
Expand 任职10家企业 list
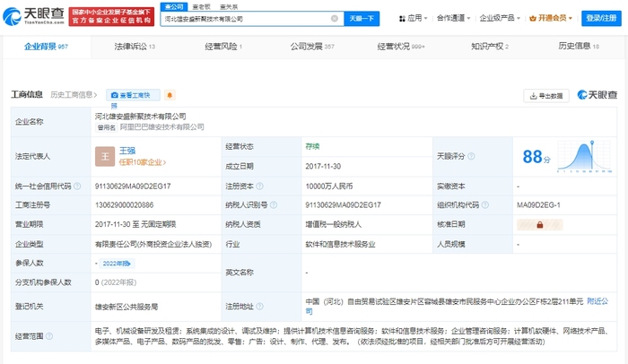click(142, 162)
